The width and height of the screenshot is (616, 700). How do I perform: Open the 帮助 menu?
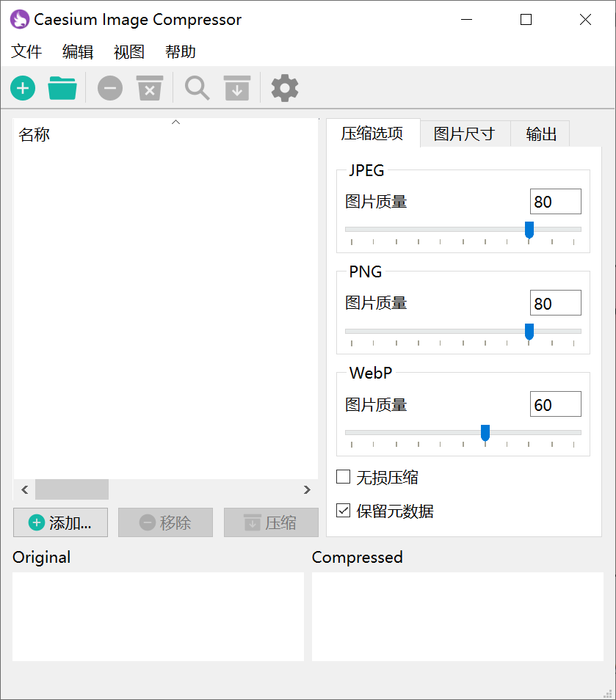pyautogui.click(x=181, y=51)
